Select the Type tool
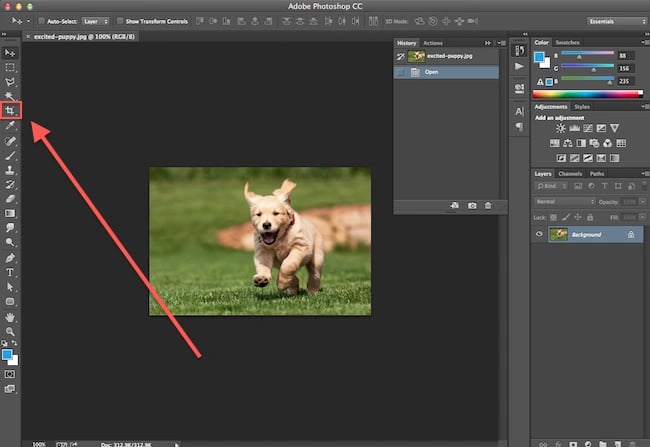This screenshot has width=650, height=447. 11,272
